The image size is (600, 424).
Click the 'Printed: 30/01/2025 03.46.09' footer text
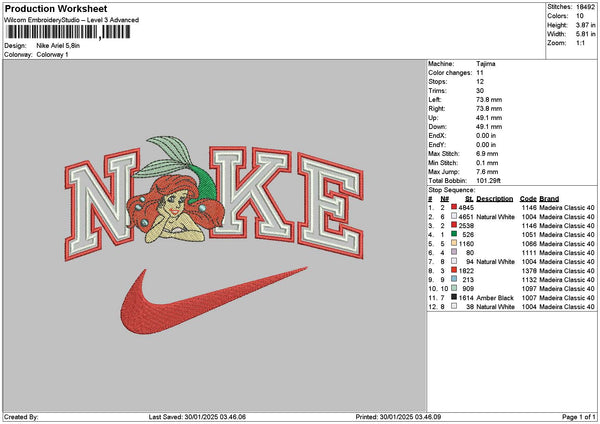(398, 417)
